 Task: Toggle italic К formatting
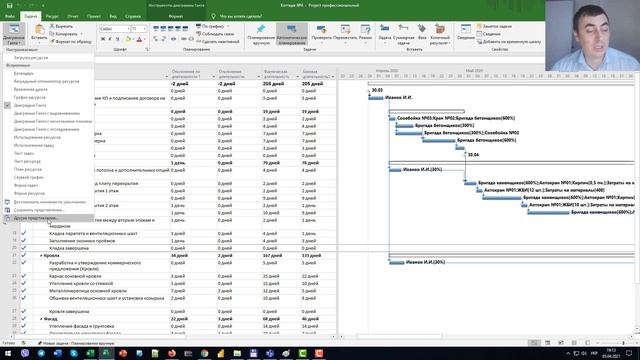coord(110,39)
